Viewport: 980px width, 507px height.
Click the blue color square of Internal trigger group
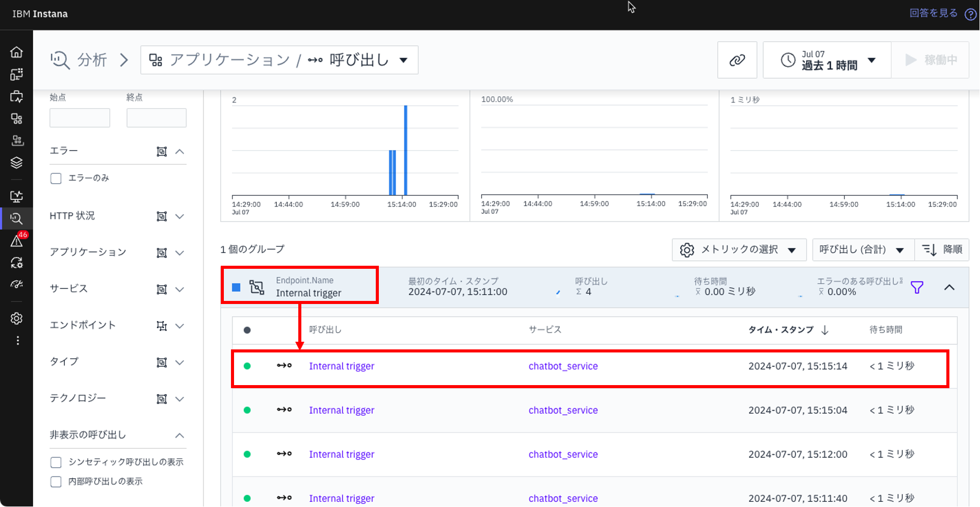point(236,288)
